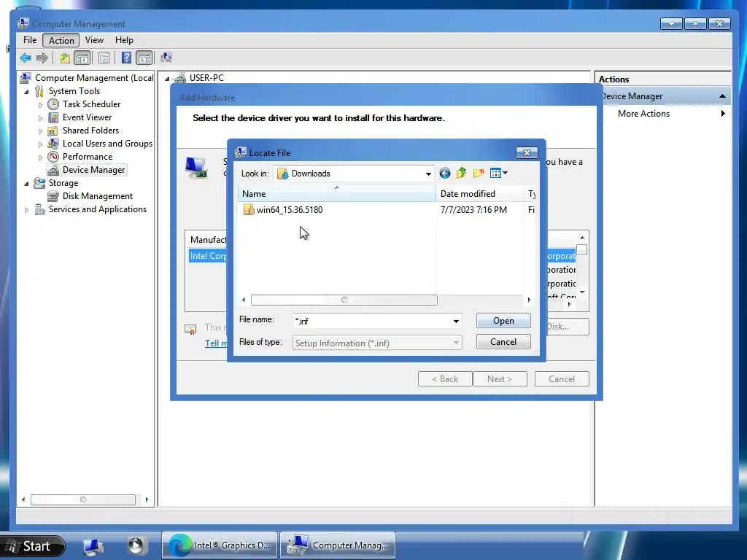Click the media player taskbar icon
747x560 pixels.
click(x=136, y=545)
